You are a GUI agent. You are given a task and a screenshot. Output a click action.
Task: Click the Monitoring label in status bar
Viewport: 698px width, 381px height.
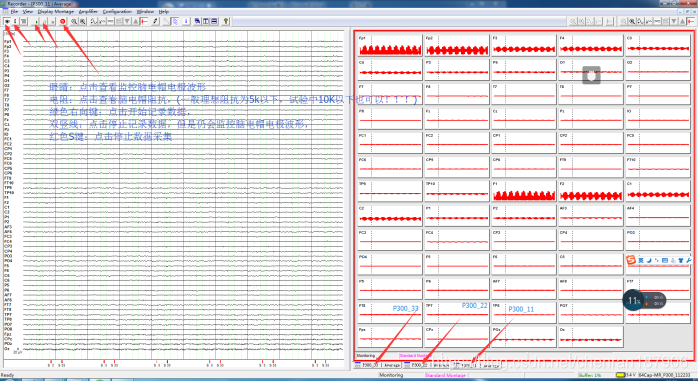391,375
